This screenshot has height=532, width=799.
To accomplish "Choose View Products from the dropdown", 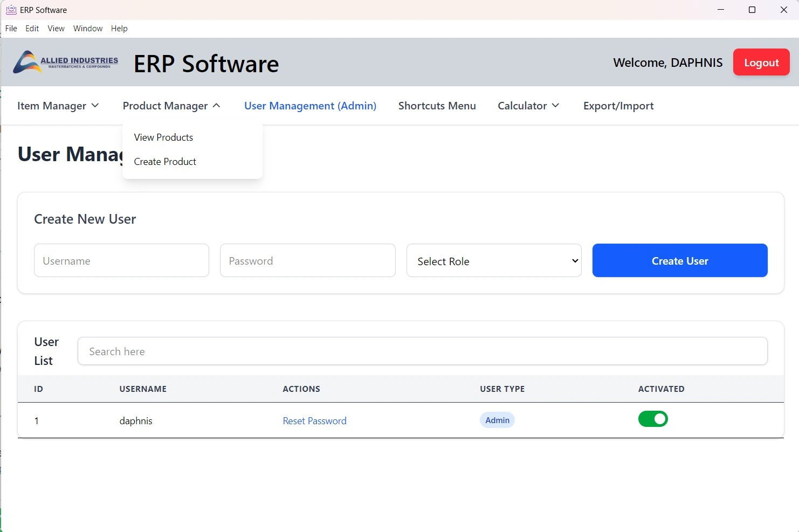I will 163,137.
